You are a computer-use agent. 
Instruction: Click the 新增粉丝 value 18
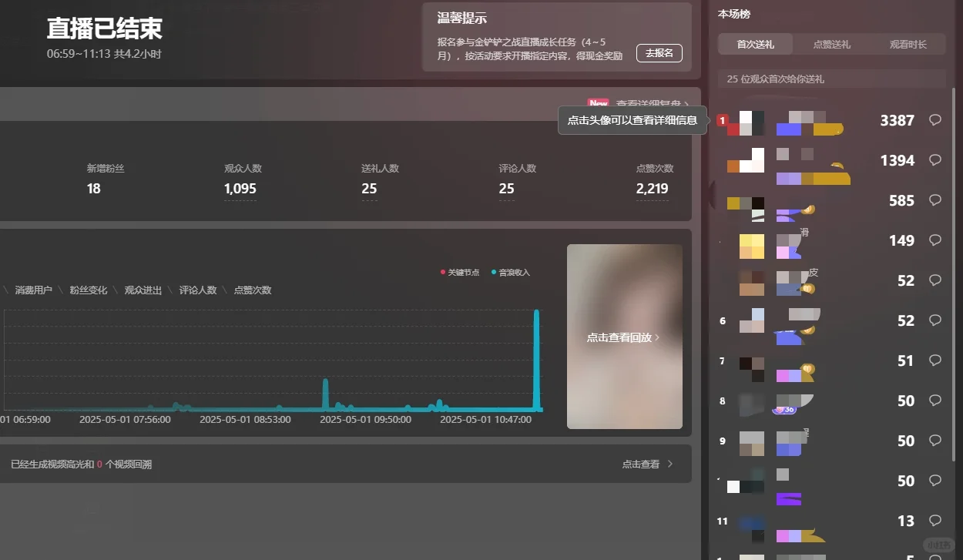94,189
